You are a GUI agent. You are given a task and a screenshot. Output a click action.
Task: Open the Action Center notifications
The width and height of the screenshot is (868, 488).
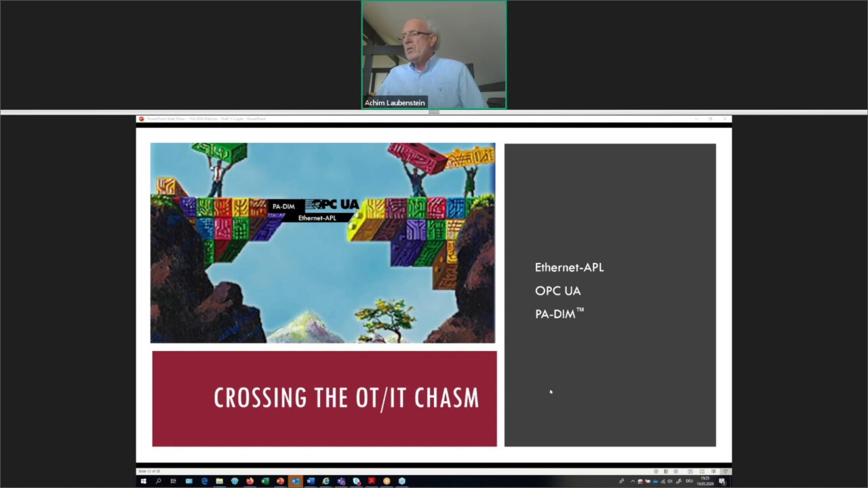tap(722, 481)
